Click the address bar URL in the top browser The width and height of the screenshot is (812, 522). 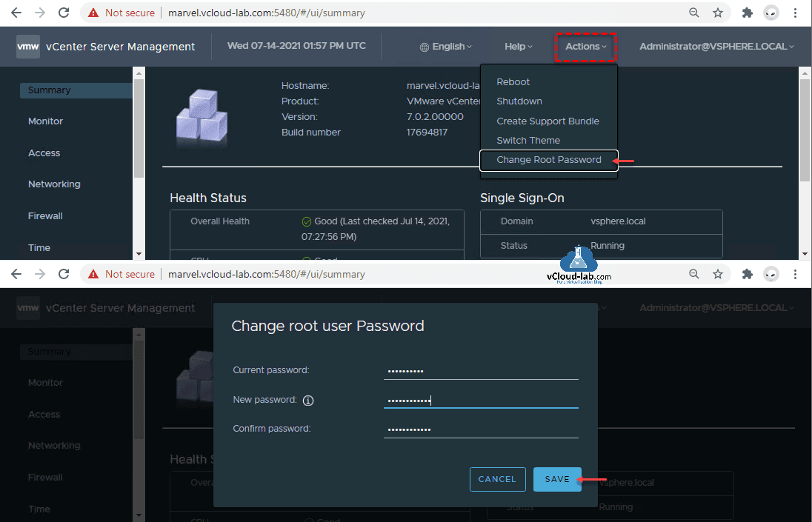pos(267,13)
